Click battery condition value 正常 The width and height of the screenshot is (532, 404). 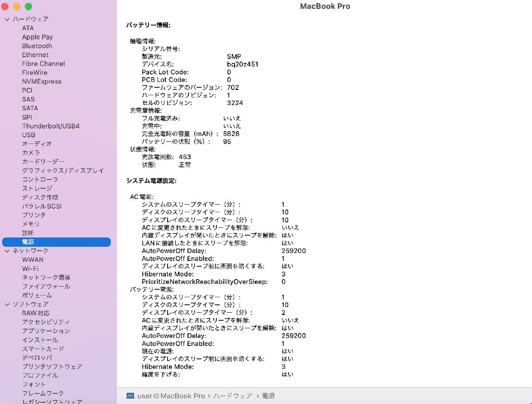pyautogui.click(x=185, y=165)
